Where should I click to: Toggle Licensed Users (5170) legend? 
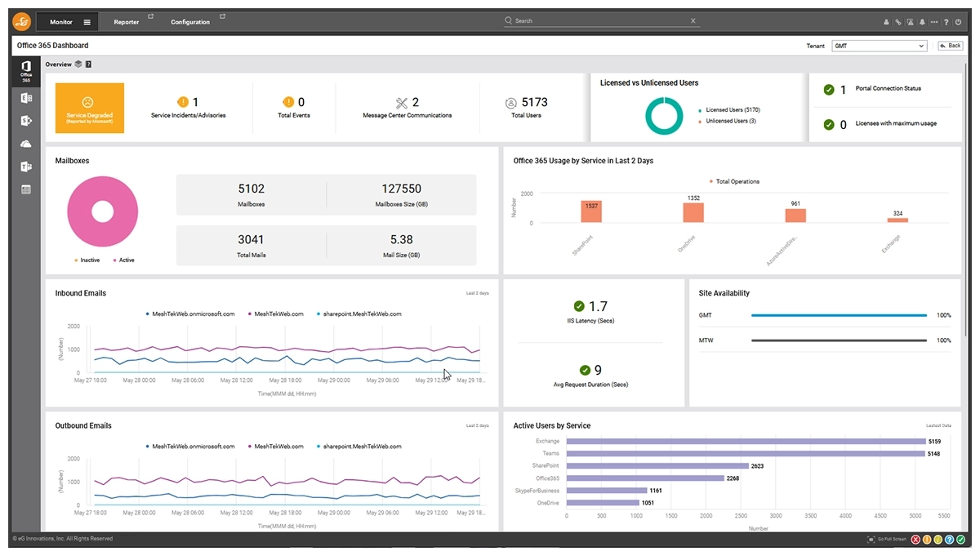(x=729, y=109)
